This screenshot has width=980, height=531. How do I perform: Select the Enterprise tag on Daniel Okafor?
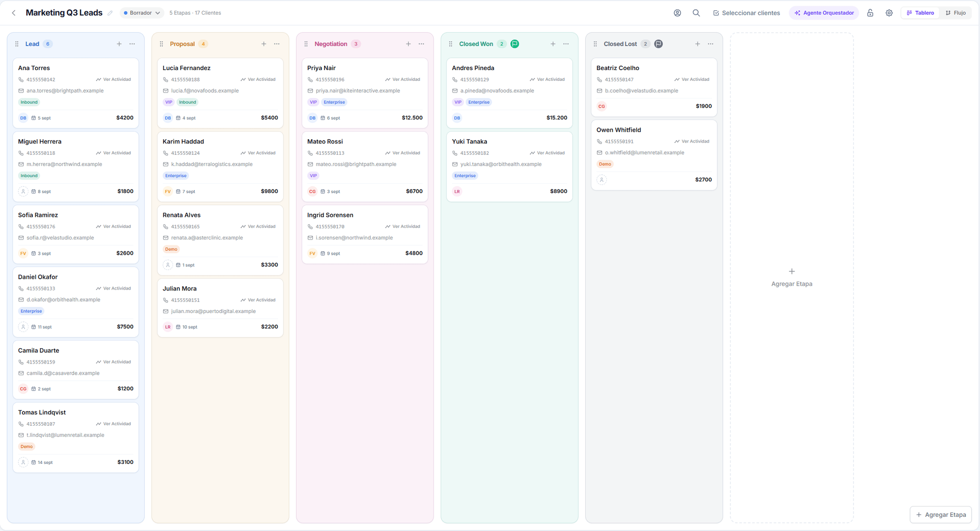pos(31,311)
